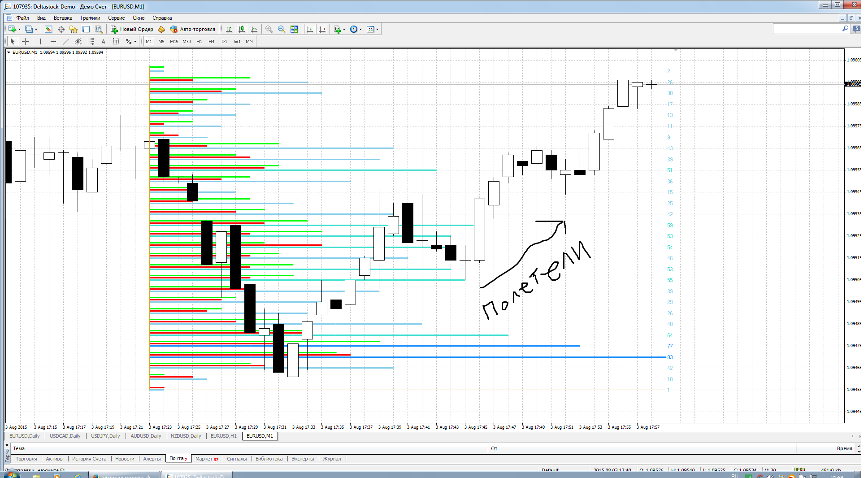
Task: Select M1 timeframe
Action: point(149,41)
